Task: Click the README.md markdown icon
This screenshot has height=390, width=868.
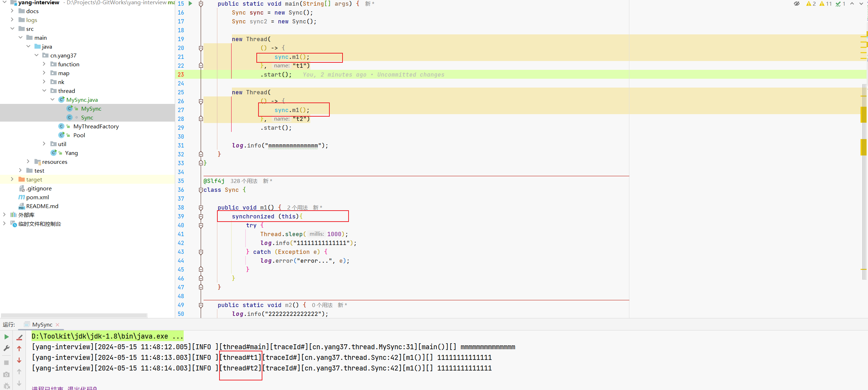Action: pos(22,206)
